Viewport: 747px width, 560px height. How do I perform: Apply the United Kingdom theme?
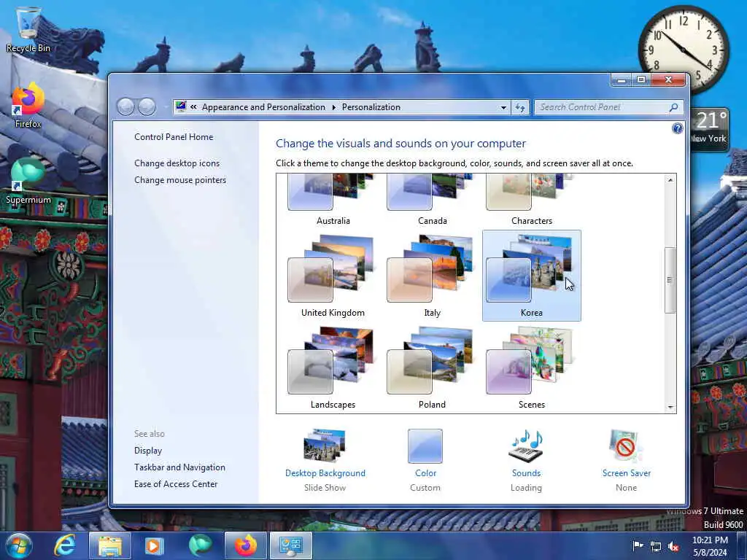pos(333,276)
